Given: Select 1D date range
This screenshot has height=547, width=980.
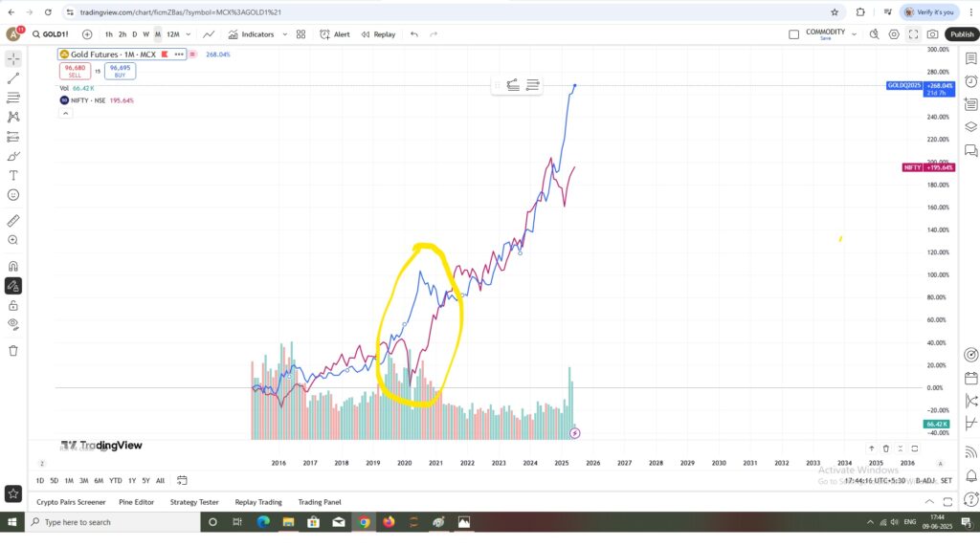Looking at the screenshot, I should (40, 481).
